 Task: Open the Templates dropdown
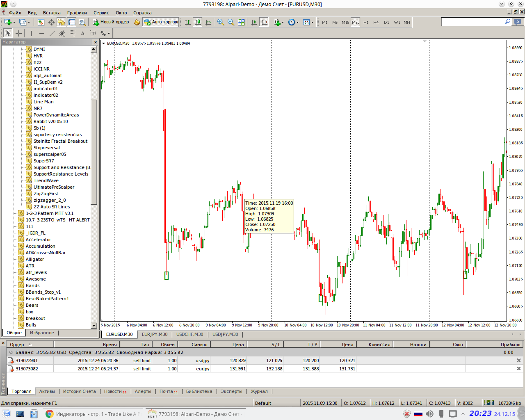[308, 22]
